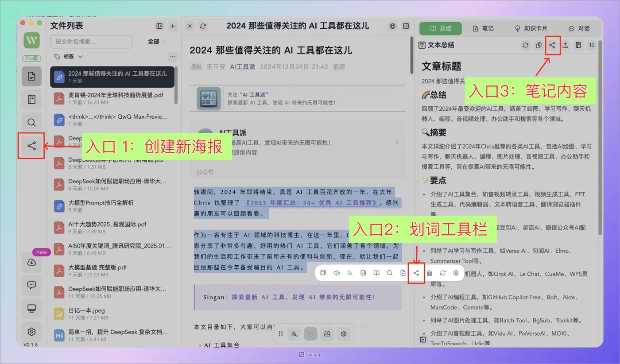The height and width of the screenshot is (364, 620).
Task: Click the Pro版 badge
Action: coord(31,58)
